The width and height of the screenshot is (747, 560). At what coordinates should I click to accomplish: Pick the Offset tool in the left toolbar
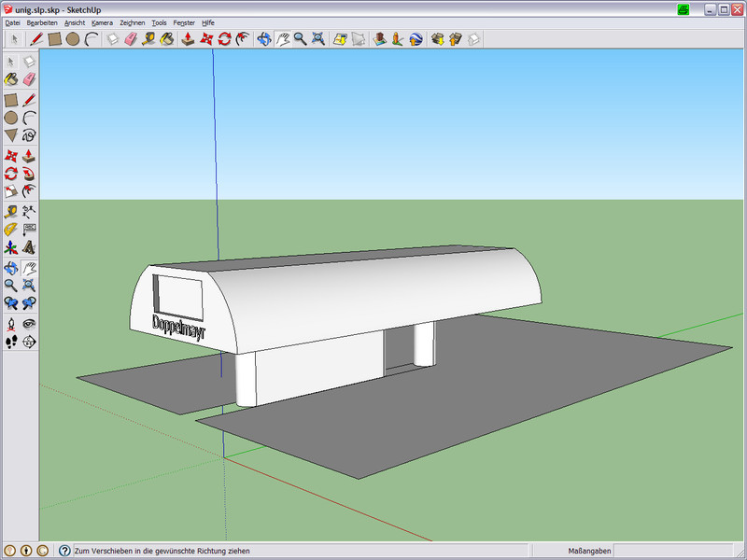(x=29, y=191)
